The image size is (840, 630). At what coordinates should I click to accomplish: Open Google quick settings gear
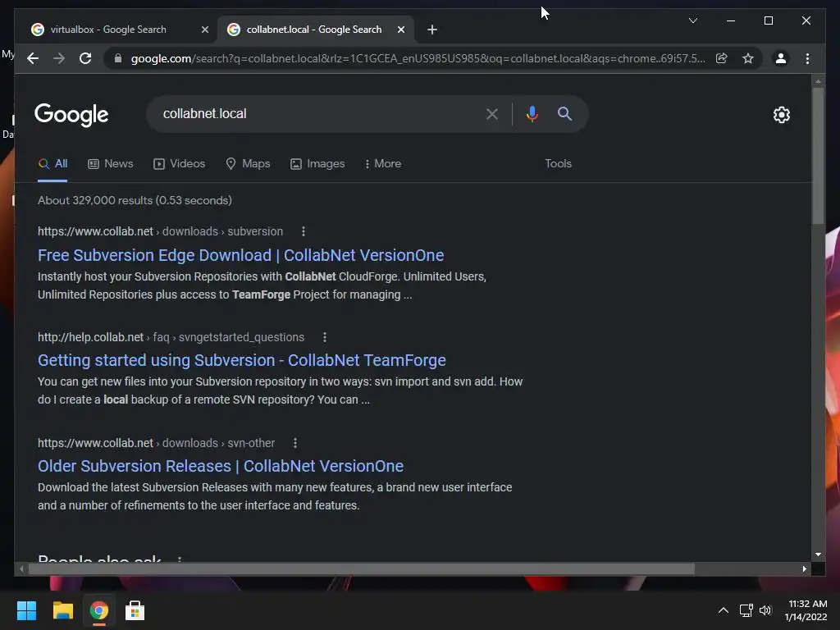(x=782, y=115)
